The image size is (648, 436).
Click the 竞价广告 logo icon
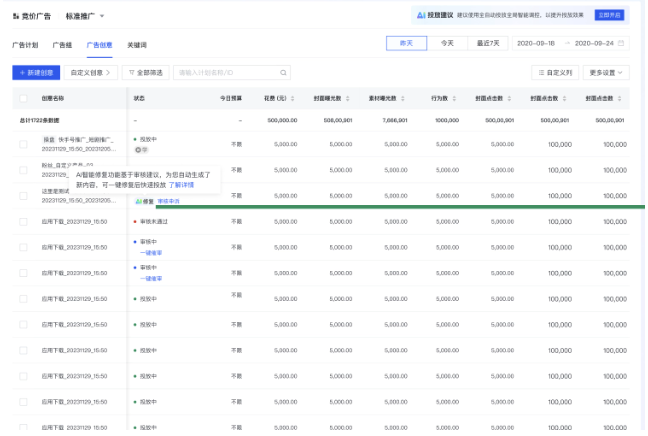coord(16,16)
